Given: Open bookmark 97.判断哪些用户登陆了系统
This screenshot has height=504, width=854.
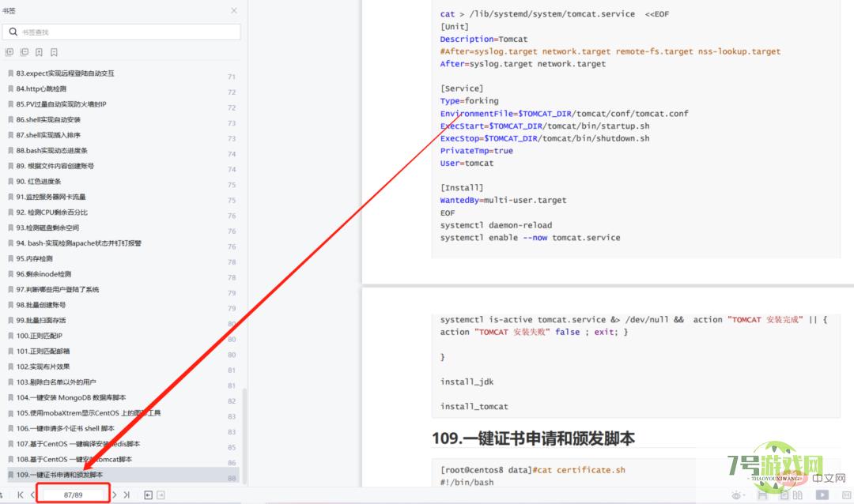Looking at the screenshot, I should 57,290.
